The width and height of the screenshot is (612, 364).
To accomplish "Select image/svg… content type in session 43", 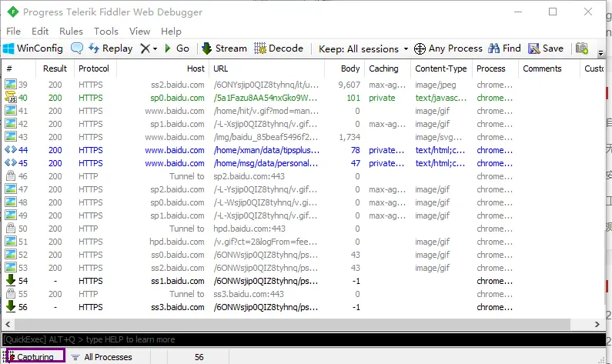I will coord(438,137).
